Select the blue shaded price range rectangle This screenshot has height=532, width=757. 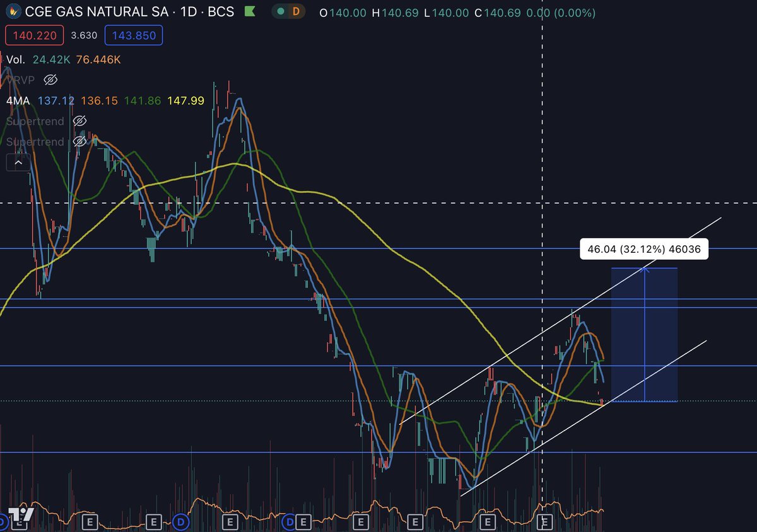pyautogui.click(x=644, y=335)
